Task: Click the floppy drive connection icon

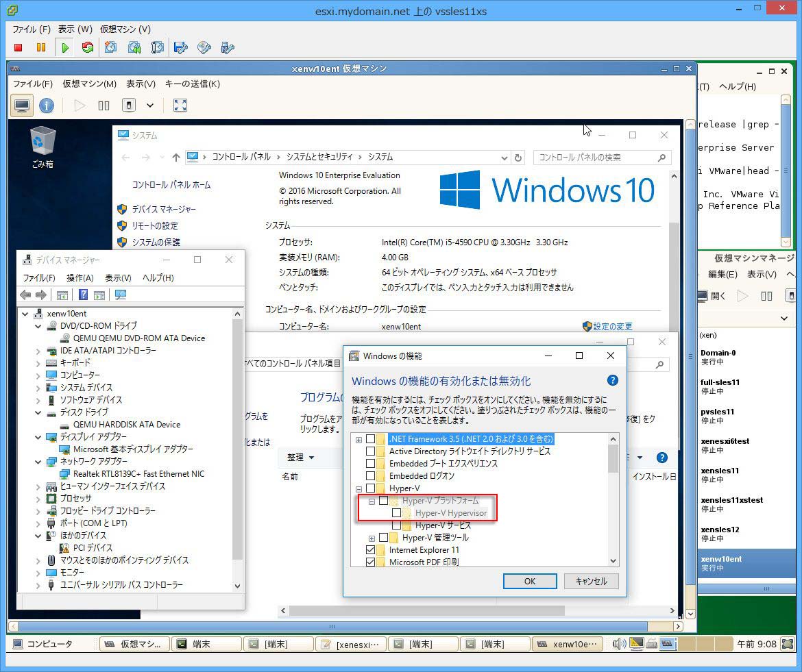Action: [180, 47]
